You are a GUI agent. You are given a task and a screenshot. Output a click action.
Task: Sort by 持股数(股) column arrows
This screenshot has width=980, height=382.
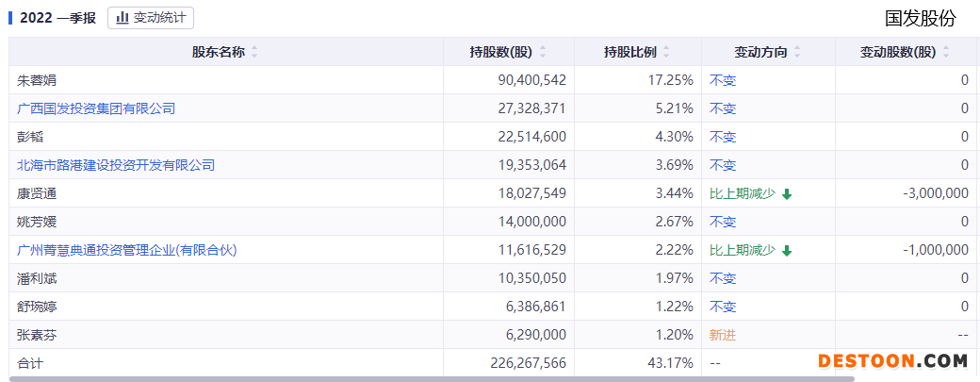pyautogui.click(x=542, y=52)
